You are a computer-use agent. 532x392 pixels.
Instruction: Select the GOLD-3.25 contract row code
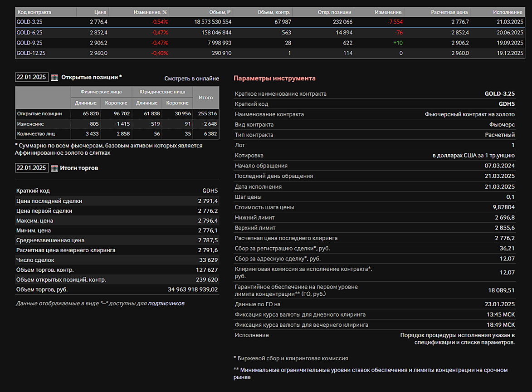tap(29, 22)
